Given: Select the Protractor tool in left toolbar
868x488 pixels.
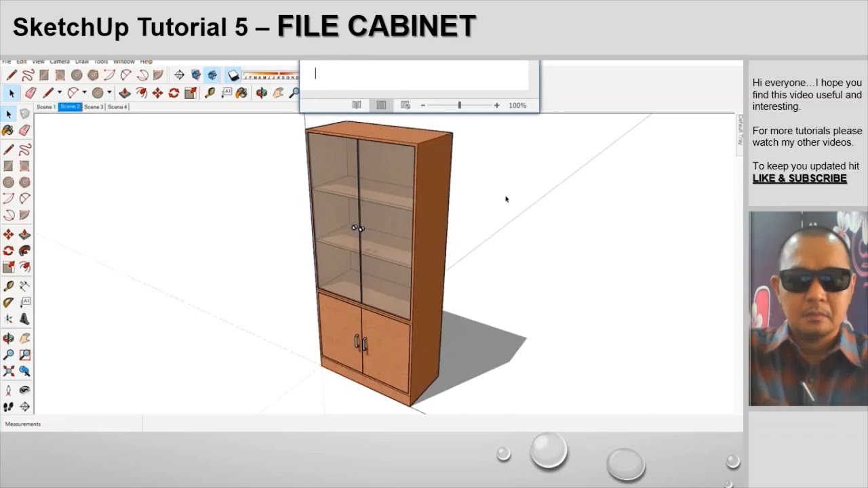Looking at the screenshot, I should pyautogui.click(x=8, y=302).
